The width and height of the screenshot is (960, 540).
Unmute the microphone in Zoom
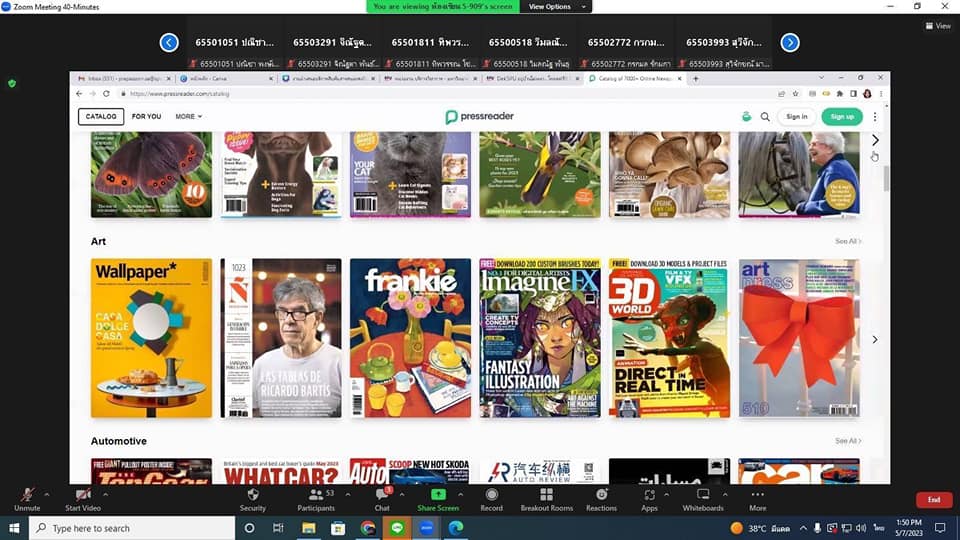[x=27, y=496]
